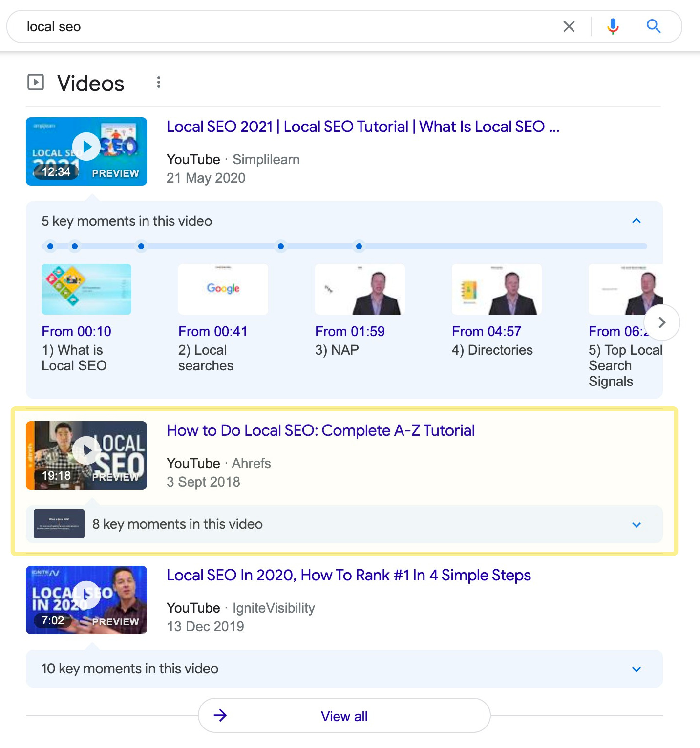Click the blue magnifier search icon
Screen dimensions: 700x748
point(654,26)
